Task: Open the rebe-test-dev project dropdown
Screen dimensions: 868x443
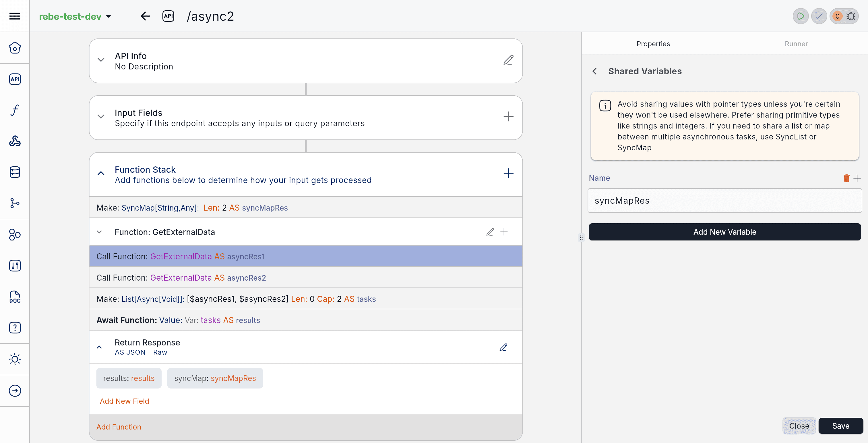Action: pos(75,16)
